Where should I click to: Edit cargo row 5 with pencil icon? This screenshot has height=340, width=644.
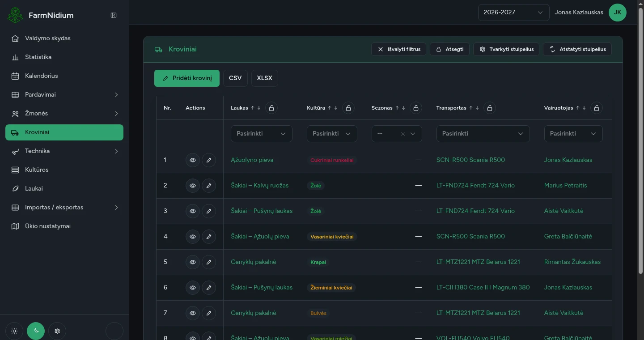[x=209, y=262]
